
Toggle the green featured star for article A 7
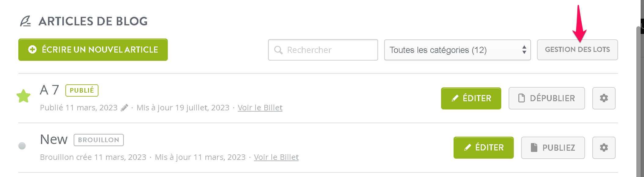[24, 96]
